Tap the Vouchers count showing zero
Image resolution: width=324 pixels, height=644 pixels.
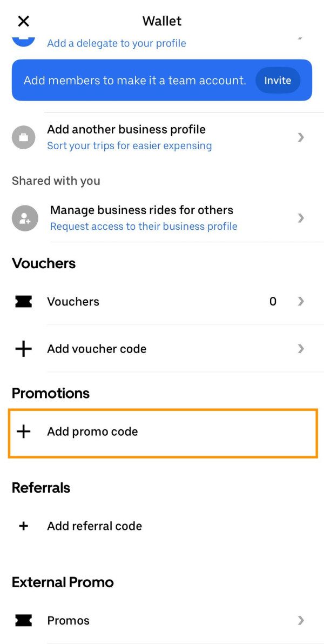tap(273, 301)
